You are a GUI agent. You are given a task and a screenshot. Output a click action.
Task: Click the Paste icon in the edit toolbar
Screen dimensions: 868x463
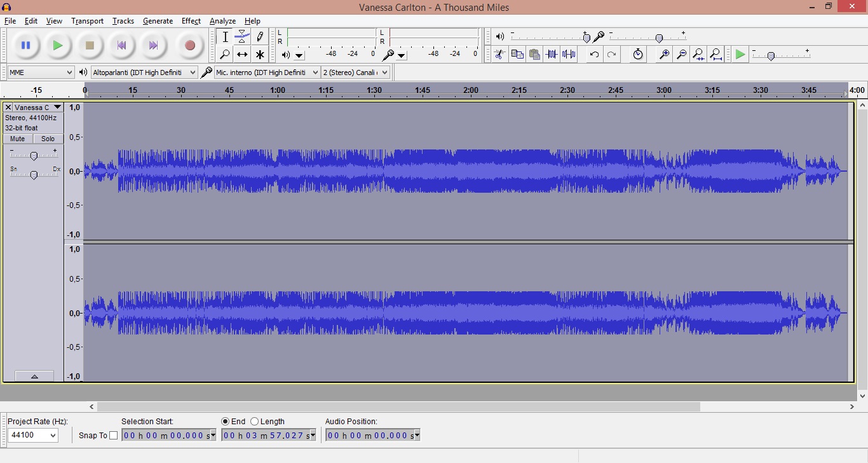point(534,55)
